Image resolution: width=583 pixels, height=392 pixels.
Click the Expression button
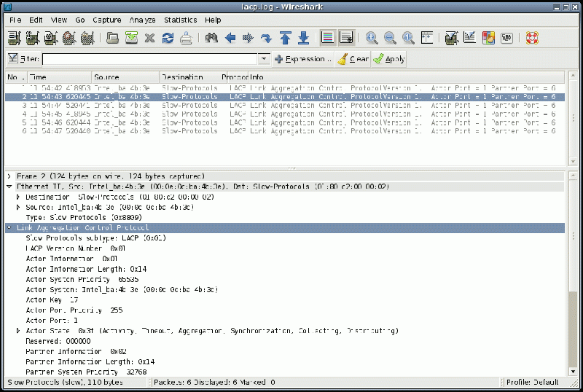[303, 59]
